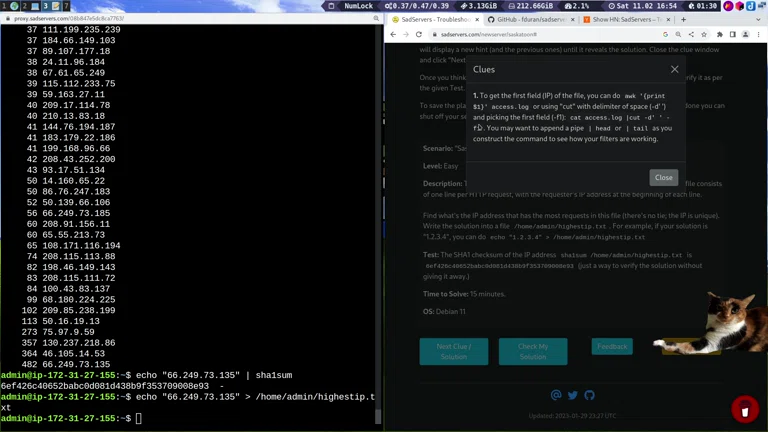Click the Time to Solve: 15 minutes text
768x432 pixels.
[x=464, y=294]
